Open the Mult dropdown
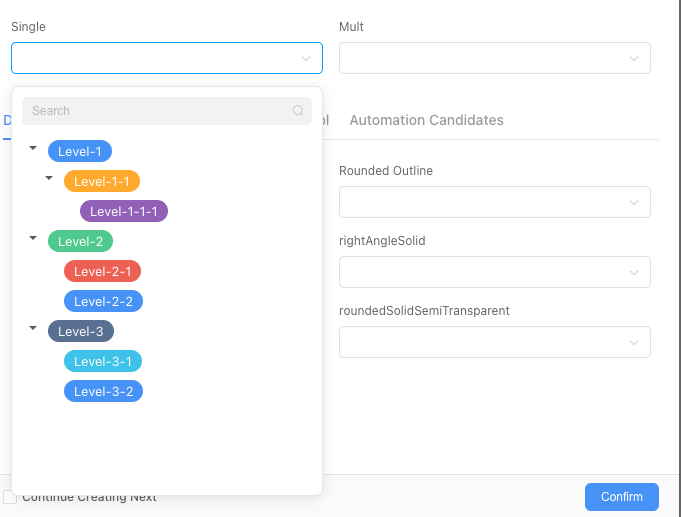Viewport: 681px width, 517px height. pyautogui.click(x=495, y=58)
